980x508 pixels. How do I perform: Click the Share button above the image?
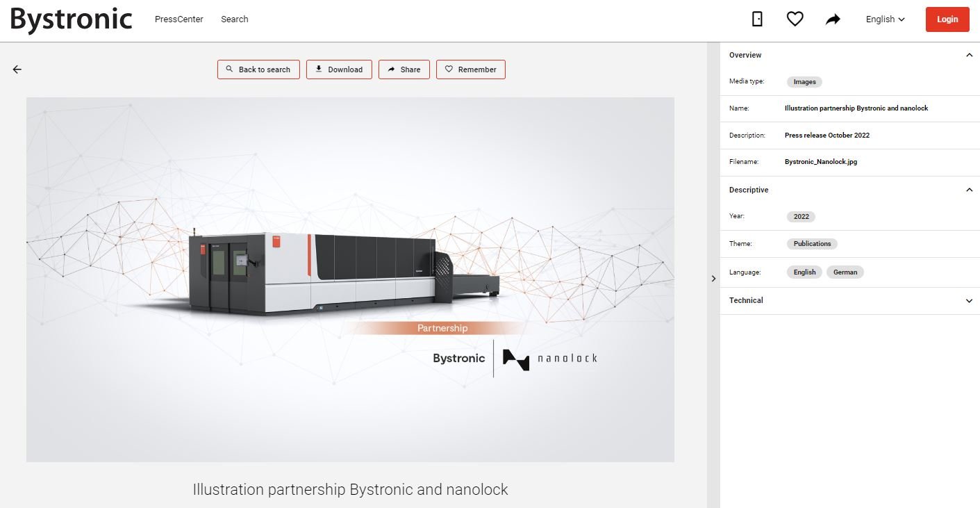click(x=404, y=69)
